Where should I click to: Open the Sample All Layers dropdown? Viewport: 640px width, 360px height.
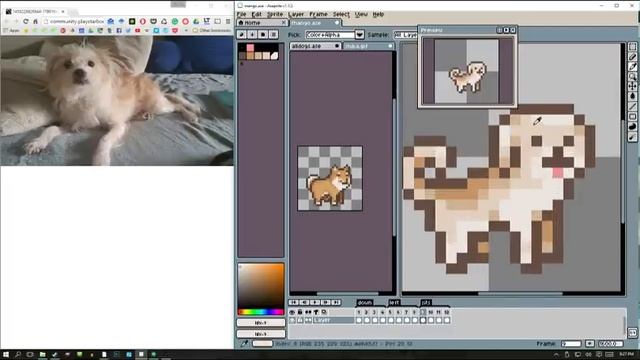coord(406,35)
